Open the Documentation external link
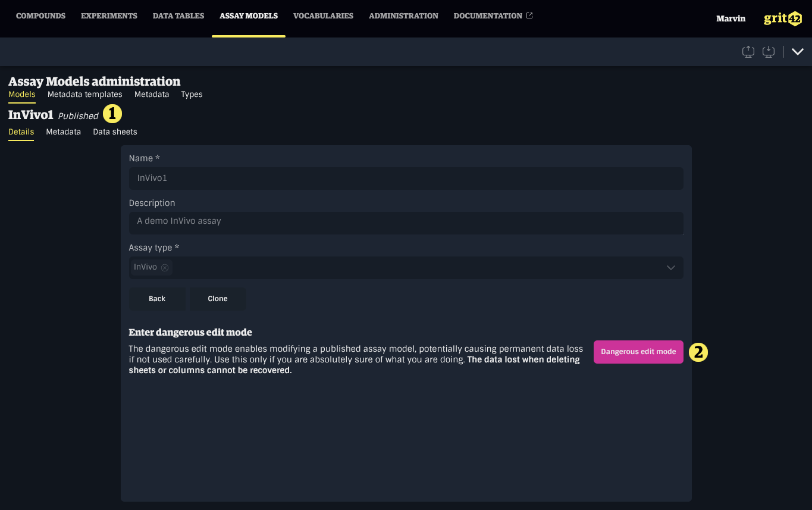This screenshot has height=510, width=812. pyautogui.click(x=493, y=16)
